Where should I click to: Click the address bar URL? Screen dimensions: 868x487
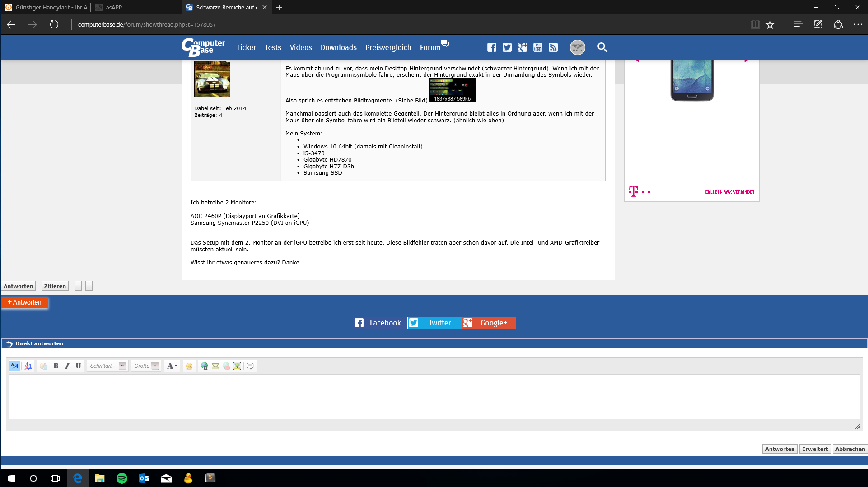pos(147,25)
